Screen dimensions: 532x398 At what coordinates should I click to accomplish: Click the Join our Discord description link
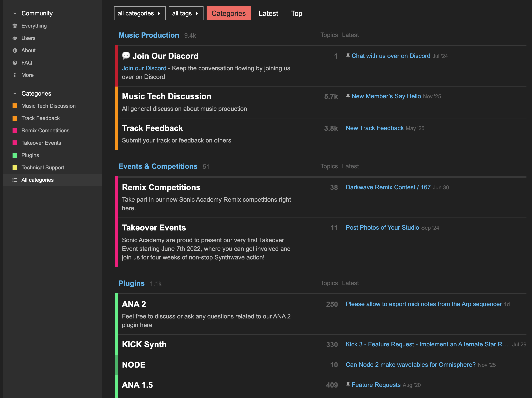click(x=144, y=68)
